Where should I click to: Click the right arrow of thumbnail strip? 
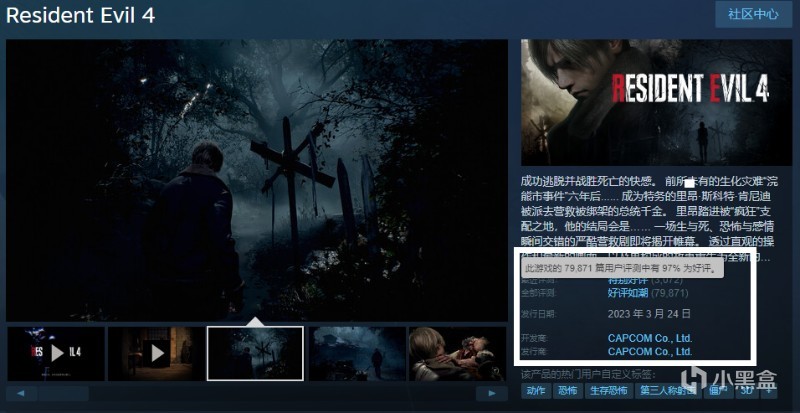[x=492, y=394]
